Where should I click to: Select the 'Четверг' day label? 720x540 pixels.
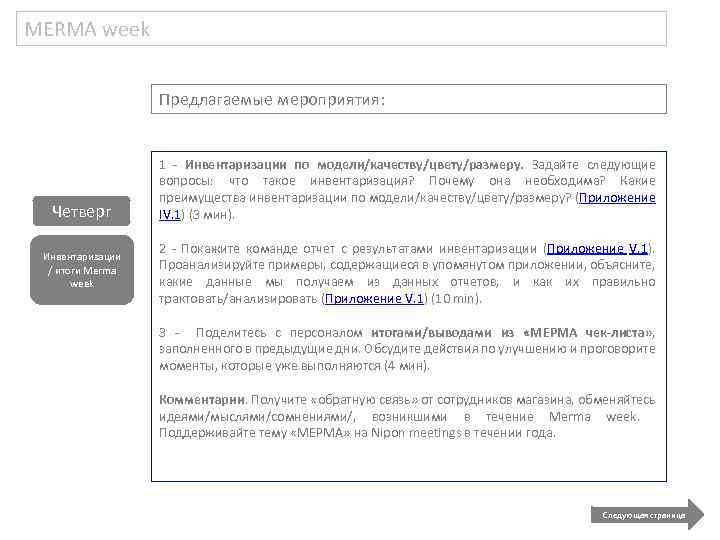click(81, 211)
